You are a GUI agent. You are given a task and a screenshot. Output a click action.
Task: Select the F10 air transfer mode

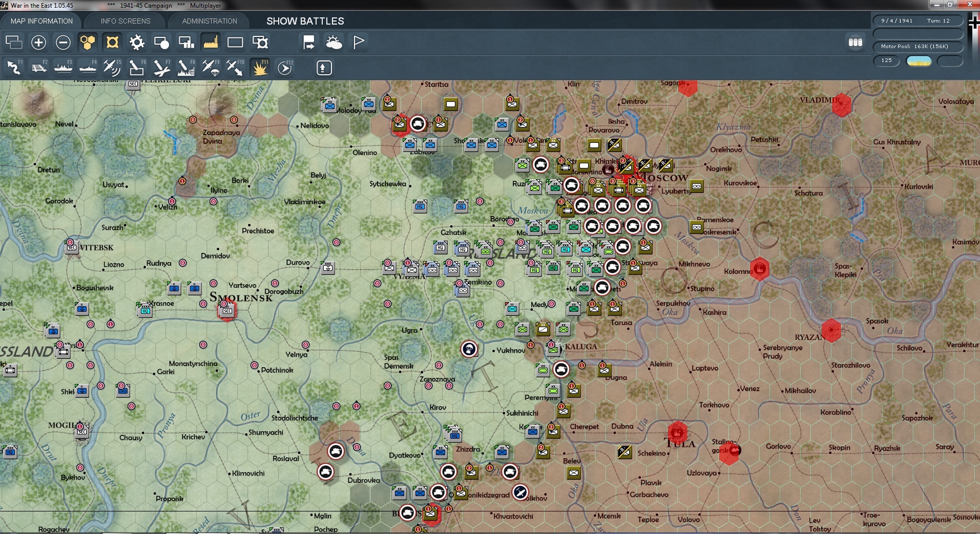235,67
